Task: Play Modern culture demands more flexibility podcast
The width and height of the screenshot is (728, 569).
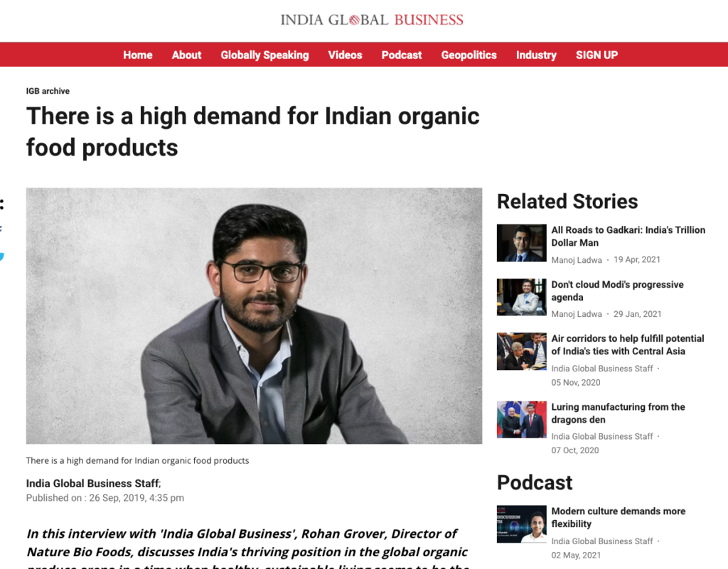Action: 618,517
